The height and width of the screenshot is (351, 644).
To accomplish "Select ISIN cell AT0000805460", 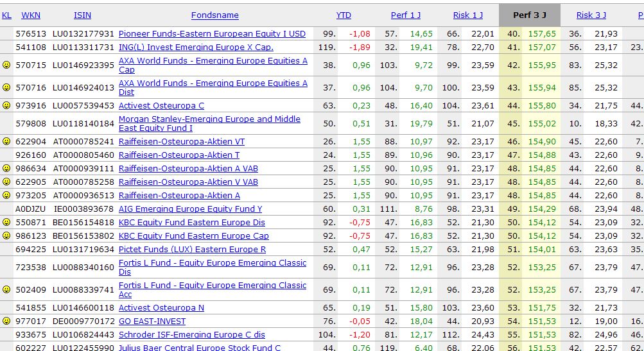I will click(83, 155).
